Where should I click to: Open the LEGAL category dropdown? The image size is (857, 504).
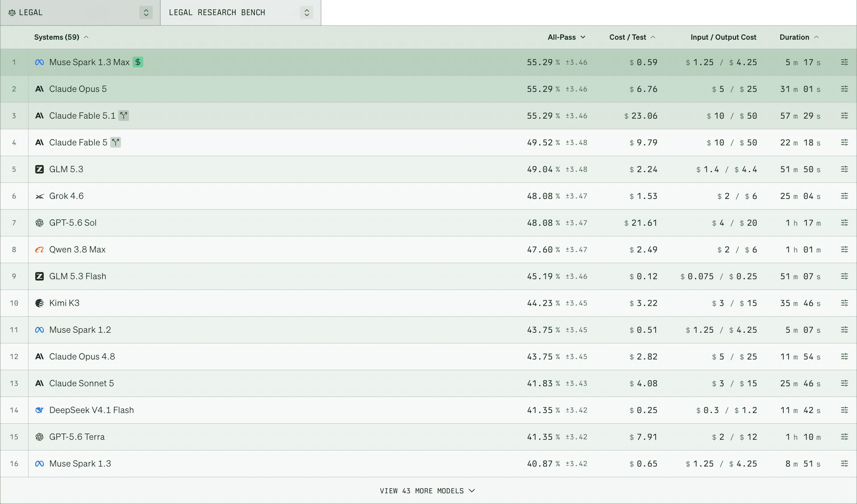80,12
